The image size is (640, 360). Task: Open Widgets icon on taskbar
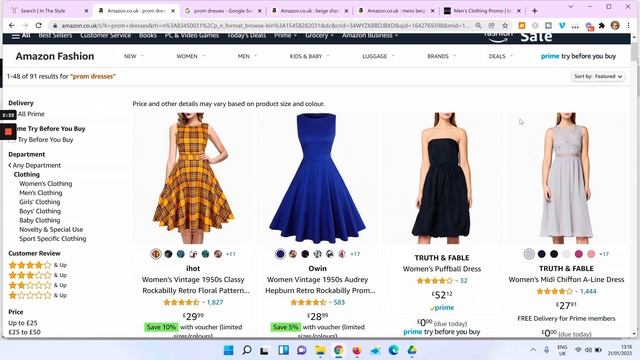(x=283, y=350)
